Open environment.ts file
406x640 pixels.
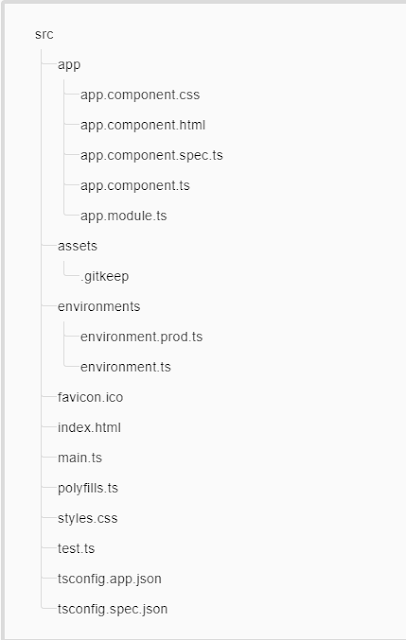[x=126, y=367]
